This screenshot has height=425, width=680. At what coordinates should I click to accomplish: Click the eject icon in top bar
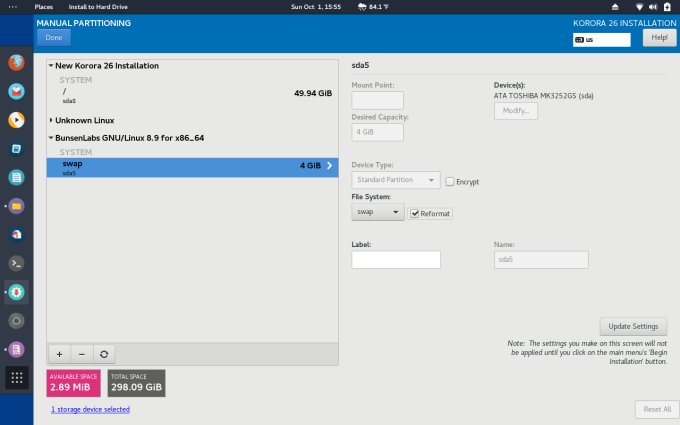(615, 7)
